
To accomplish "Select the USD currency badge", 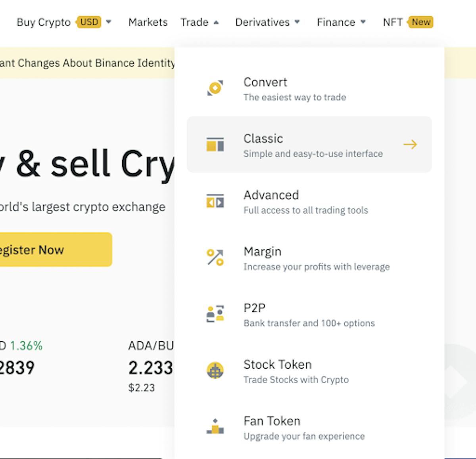I will tap(88, 22).
